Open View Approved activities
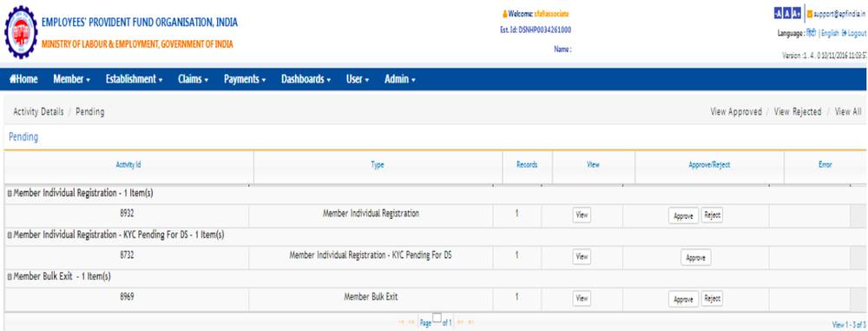This screenshot has width=868, height=331. [736, 111]
